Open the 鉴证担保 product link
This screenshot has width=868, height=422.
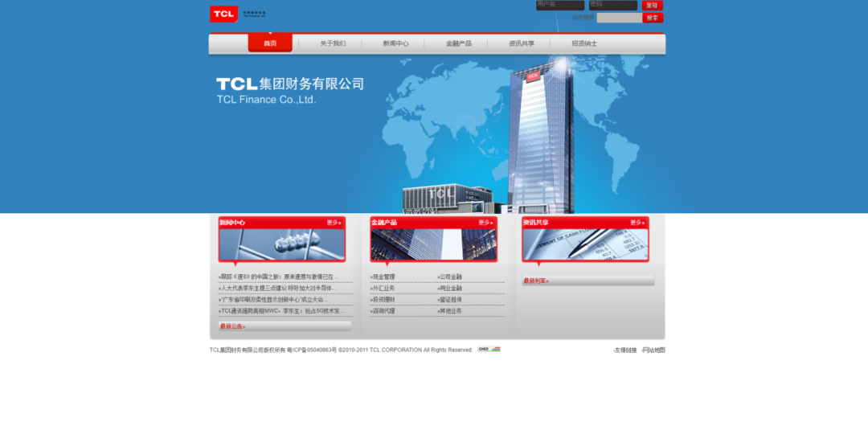point(449,300)
